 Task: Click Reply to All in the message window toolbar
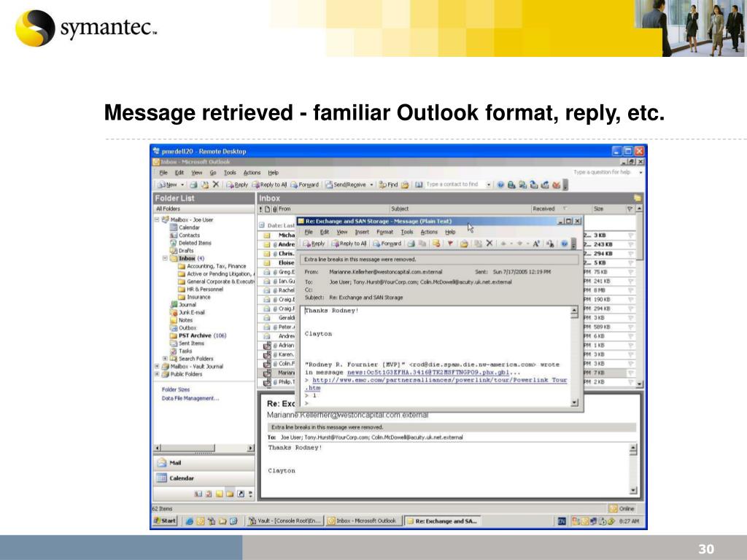pos(349,244)
